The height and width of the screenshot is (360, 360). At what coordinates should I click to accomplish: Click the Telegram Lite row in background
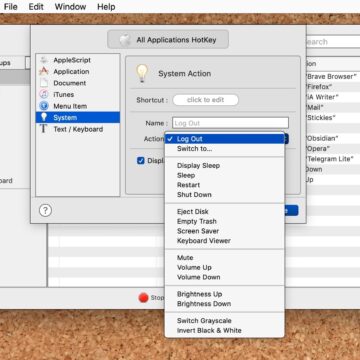(333, 159)
